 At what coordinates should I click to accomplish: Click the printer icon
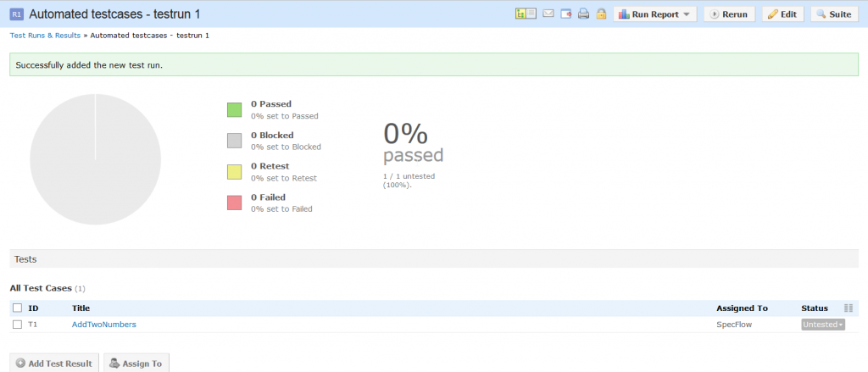[583, 14]
